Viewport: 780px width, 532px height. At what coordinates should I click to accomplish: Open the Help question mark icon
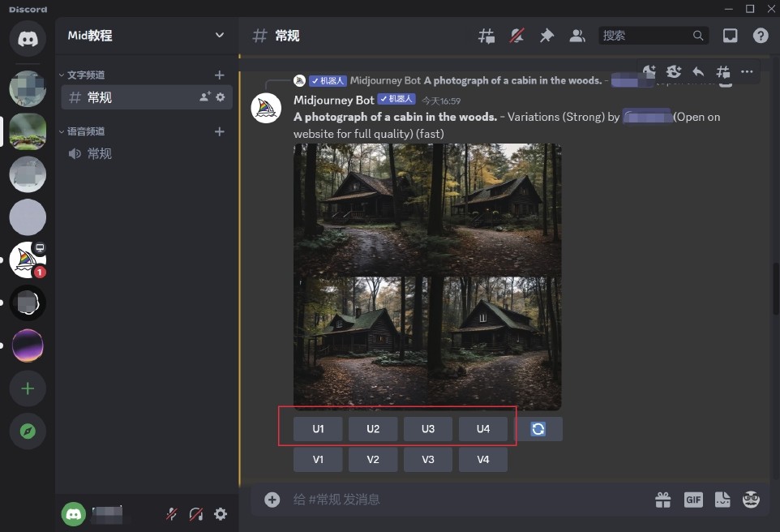(x=761, y=36)
